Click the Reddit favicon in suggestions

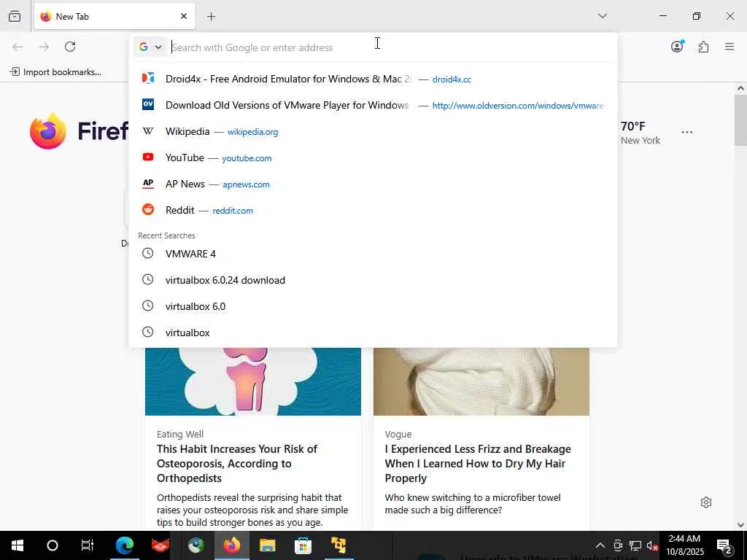[x=148, y=209]
